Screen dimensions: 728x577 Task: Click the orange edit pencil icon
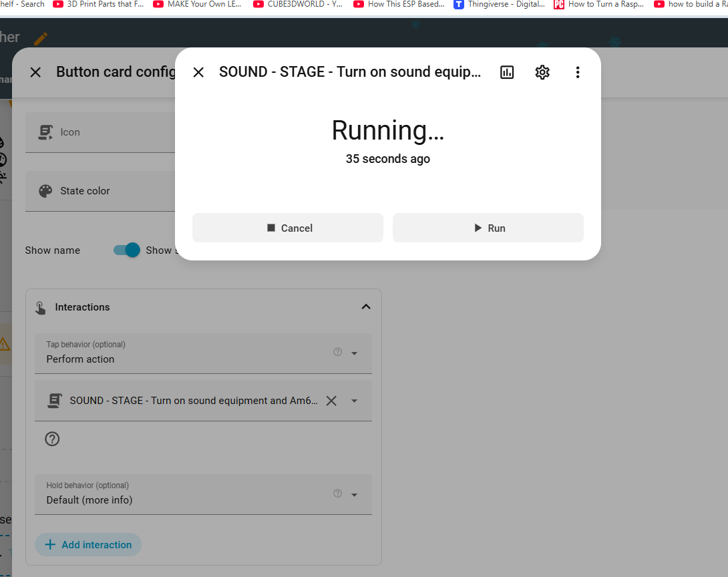coord(41,39)
